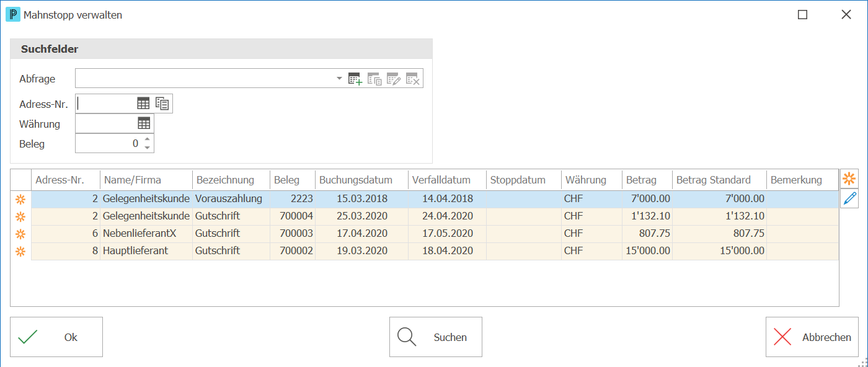The height and width of the screenshot is (367, 868).
Task: Click the edit query pencil-table icon
Action: [x=394, y=79]
